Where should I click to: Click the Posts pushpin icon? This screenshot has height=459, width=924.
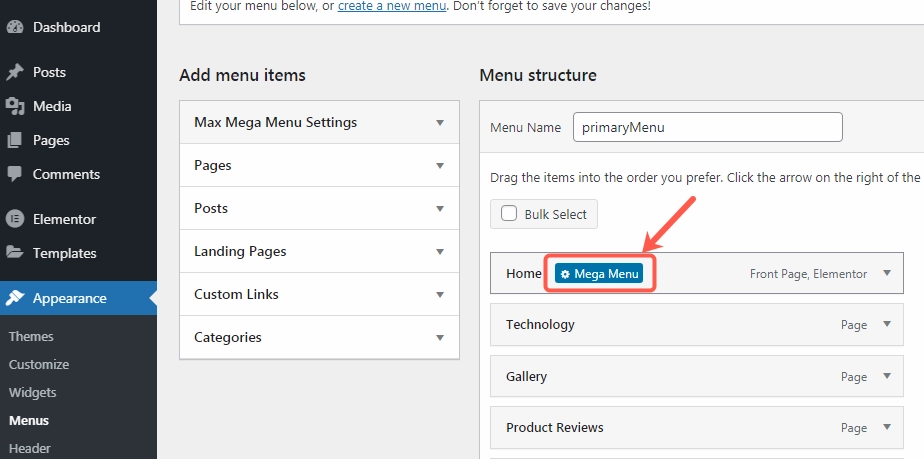tap(15, 72)
